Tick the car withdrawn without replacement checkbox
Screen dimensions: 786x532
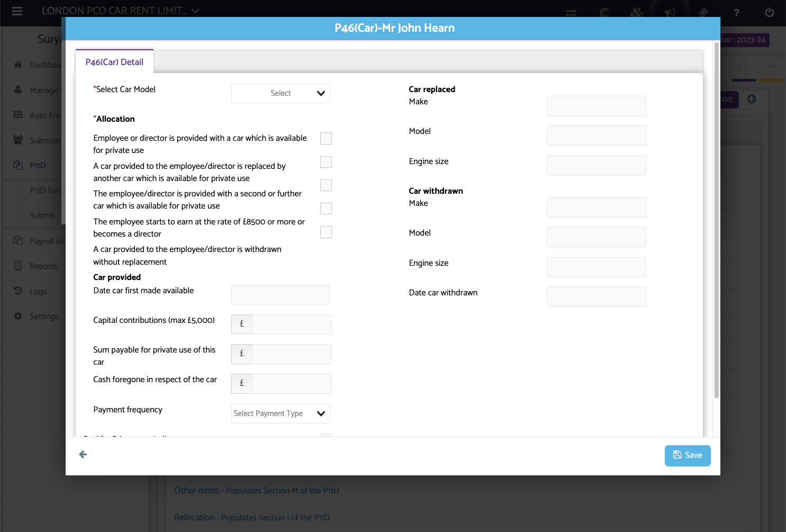(x=326, y=232)
